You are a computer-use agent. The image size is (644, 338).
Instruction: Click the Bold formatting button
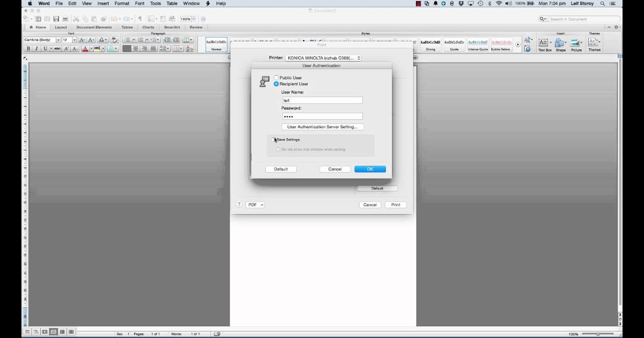click(28, 48)
